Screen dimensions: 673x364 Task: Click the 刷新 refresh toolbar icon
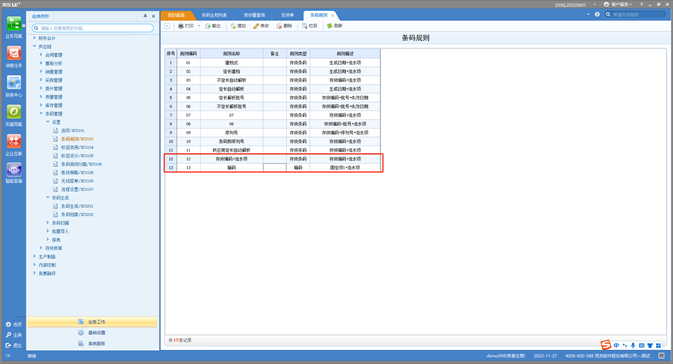pyautogui.click(x=330, y=26)
